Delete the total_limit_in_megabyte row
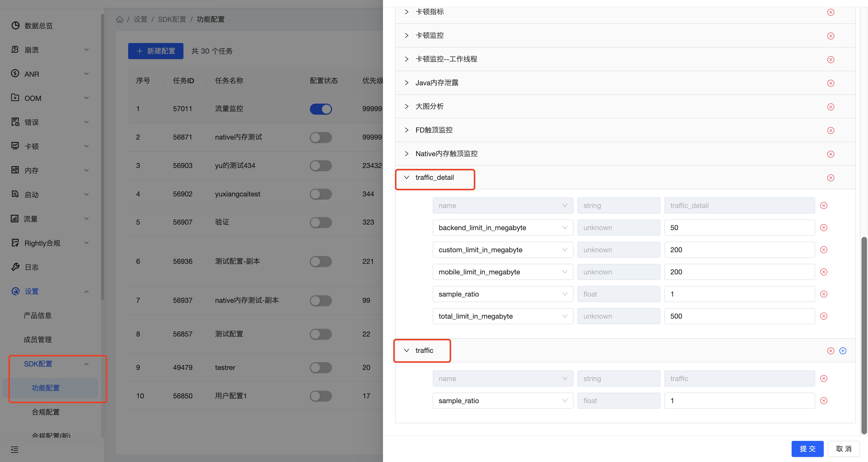Viewport: 868px width, 462px height. point(824,316)
